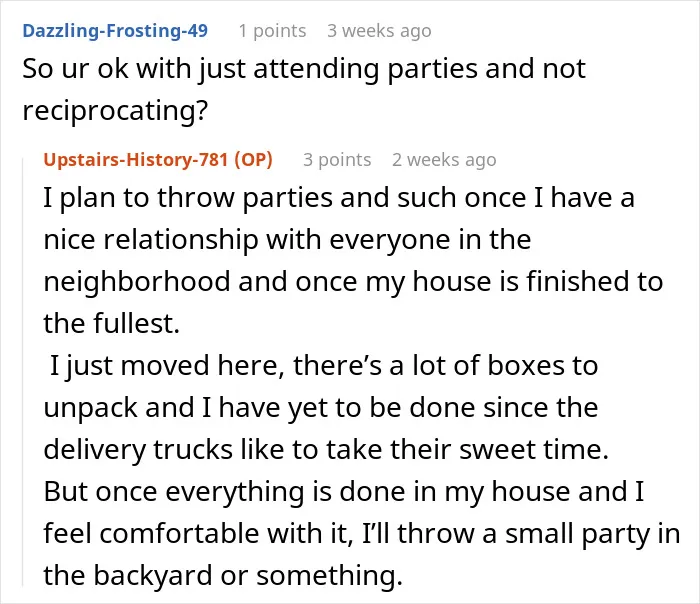Click the line "unpack and I have yet to be done"
700x604 pixels.
tap(321, 408)
